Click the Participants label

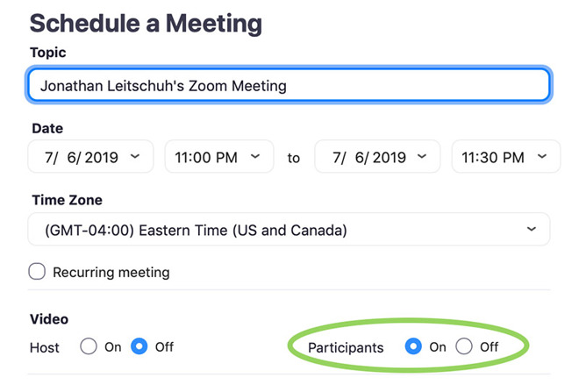(346, 347)
